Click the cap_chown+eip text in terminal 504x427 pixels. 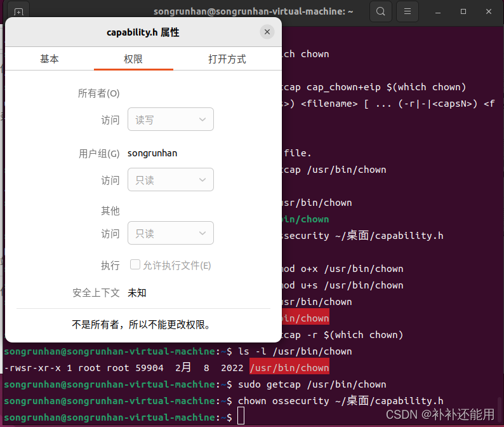click(x=343, y=87)
